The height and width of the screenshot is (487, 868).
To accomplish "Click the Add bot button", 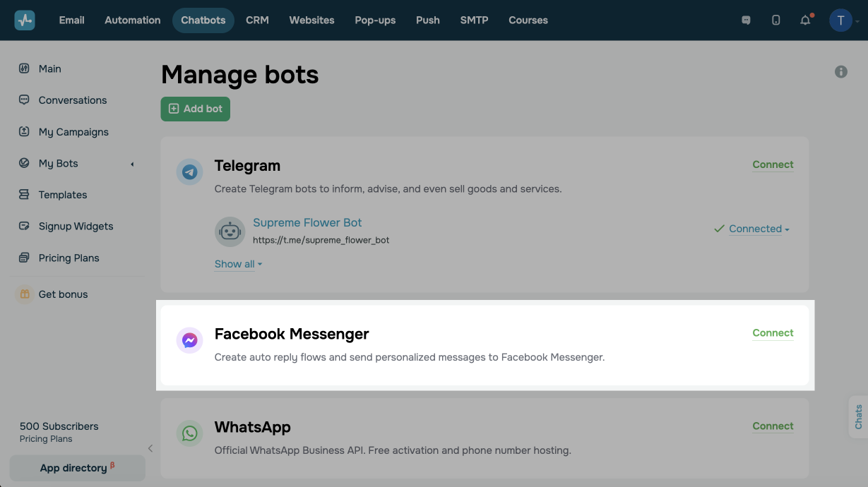I will coord(196,109).
